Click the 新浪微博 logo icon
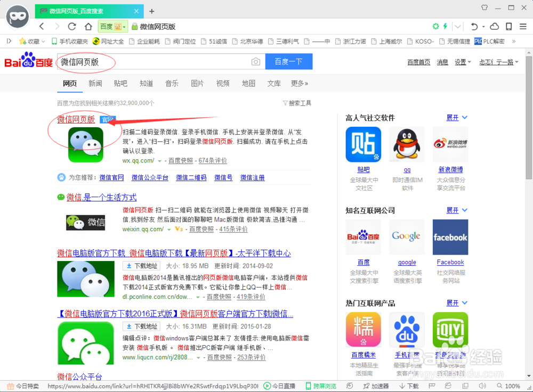The image size is (533, 392). click(450, 144)
